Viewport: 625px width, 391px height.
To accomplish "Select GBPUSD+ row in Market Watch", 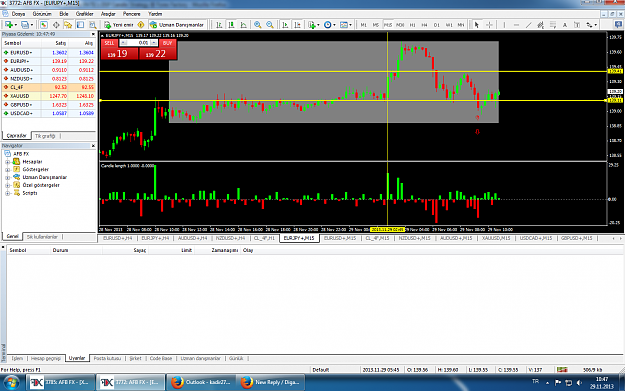I will tap(49, 105).
